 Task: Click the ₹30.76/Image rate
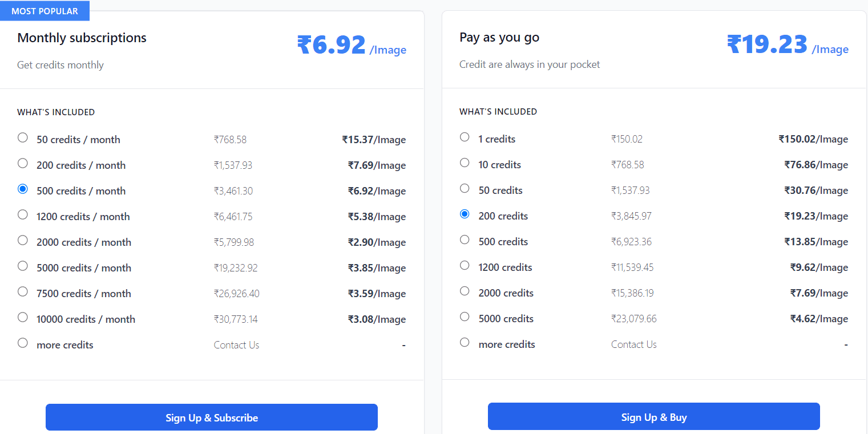click(816, 190)
